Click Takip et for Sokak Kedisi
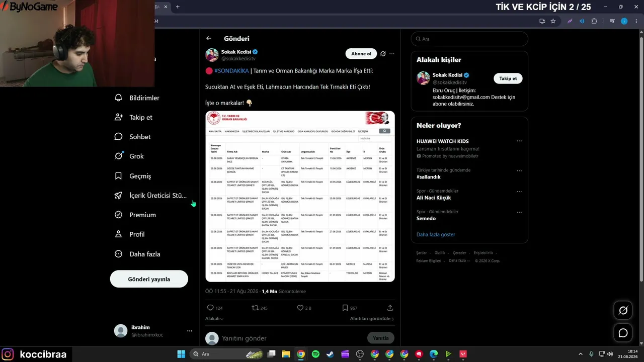Viewport: 644px width, 362px height. click(508, 78)
